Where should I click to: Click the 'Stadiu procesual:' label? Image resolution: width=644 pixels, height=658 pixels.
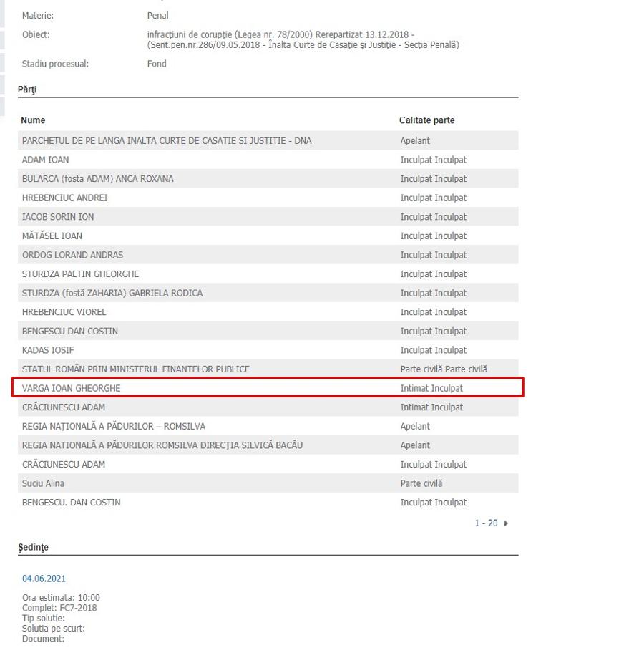click(x=55, y=64)
